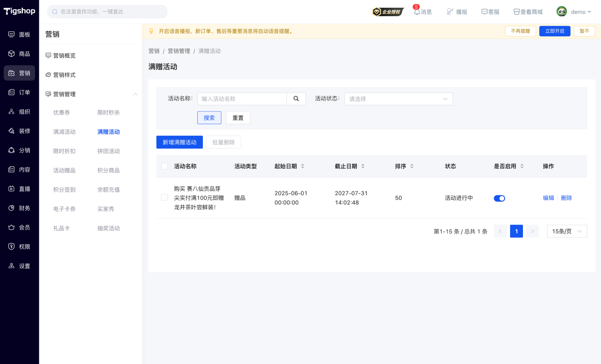This screenshot has width=601, height=364.
Task: Open the 分销 distribution sidebar item
Action: click(x=19, y=150)
